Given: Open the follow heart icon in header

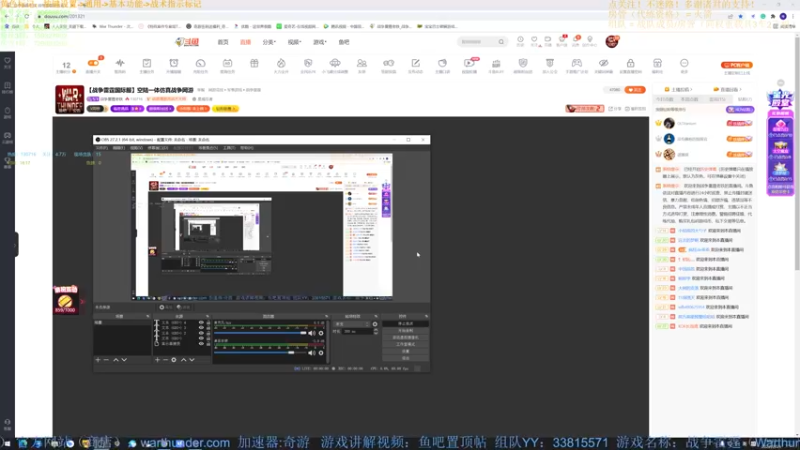Looking at the screenshot, I should click(x=534, y=40).
